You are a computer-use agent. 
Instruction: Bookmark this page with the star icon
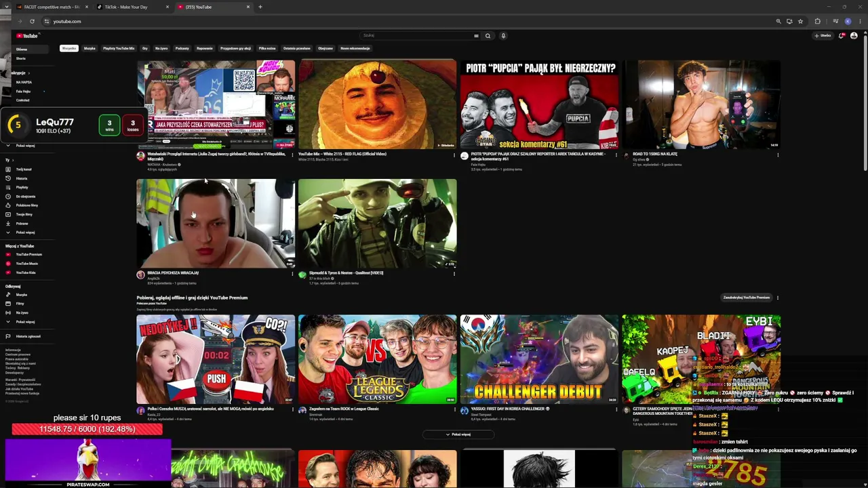click(801, 21)
